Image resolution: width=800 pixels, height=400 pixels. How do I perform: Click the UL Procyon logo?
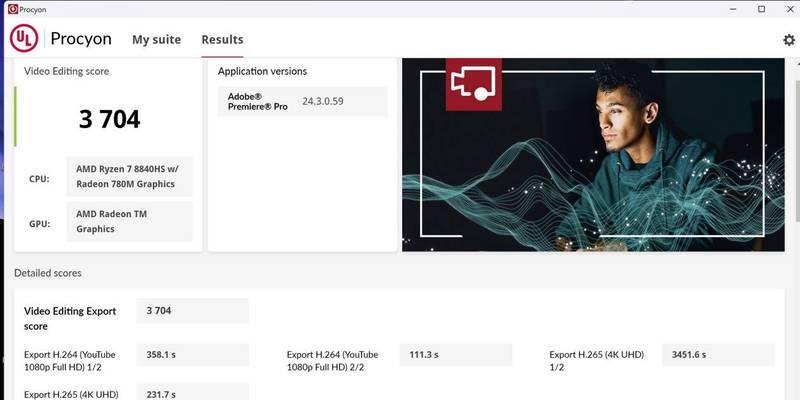(x=24, y=38)
